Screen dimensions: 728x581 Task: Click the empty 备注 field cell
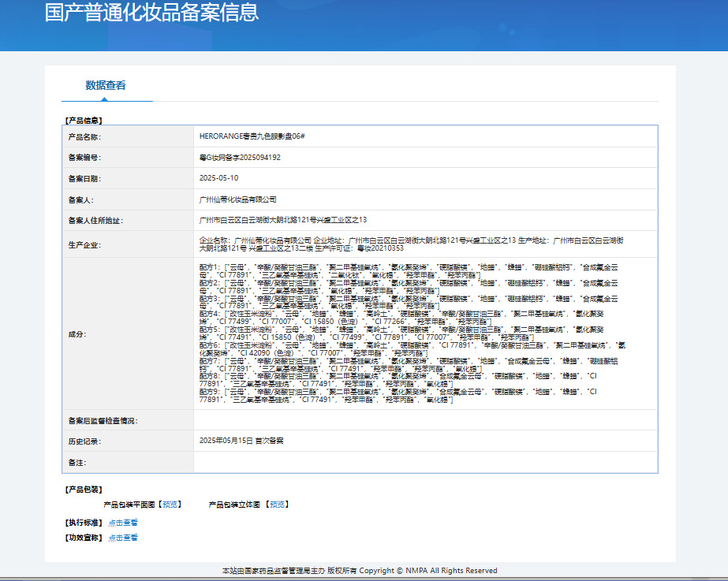(x=425, y=463)
